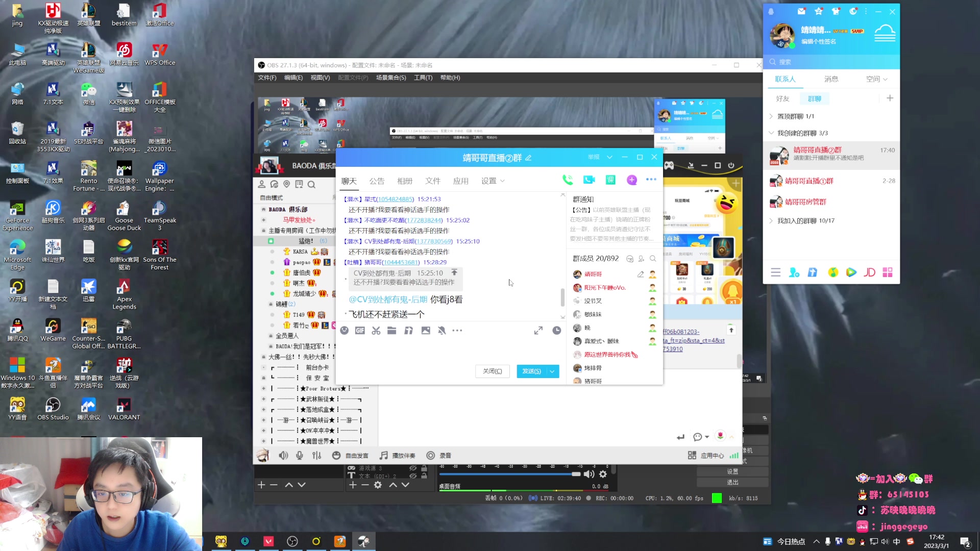Send the message with 发送(S) button
The width and height of the screenshot is (980, 551).
(x=532, y=371)
